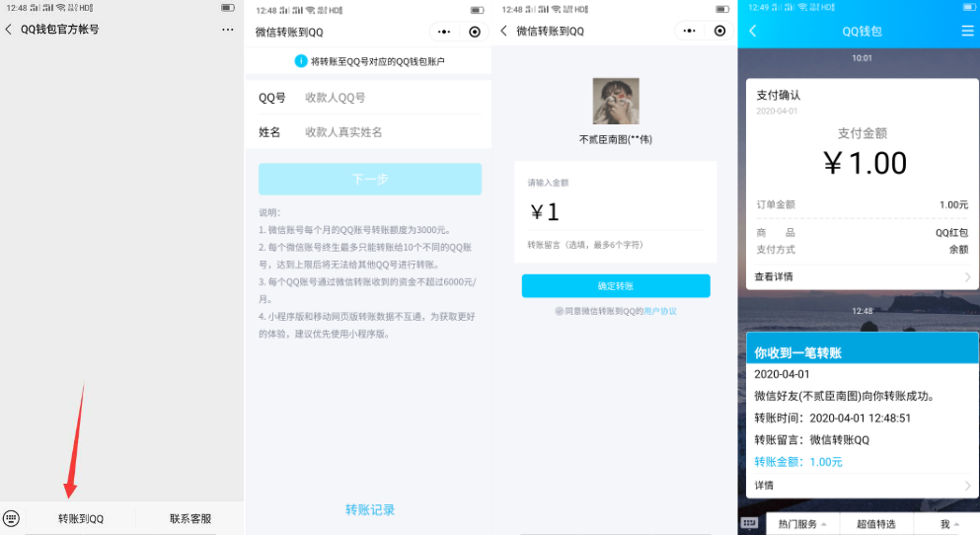The width and height of the screenshot is (980, 535).
Task: Focus the 收款人真实姓名 input field
Action: pyautogui.click(x=393, y=132)
